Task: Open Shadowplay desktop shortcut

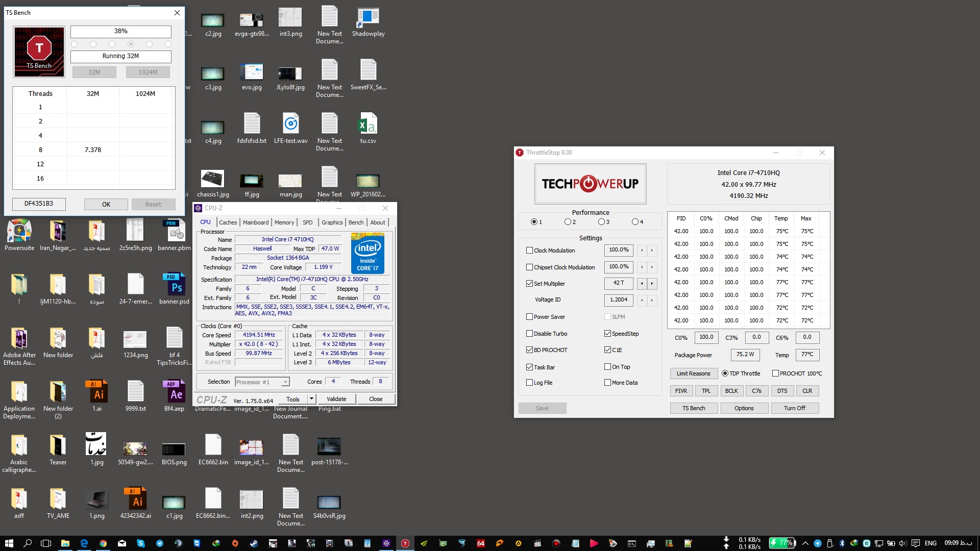Action: click(368, 22)
